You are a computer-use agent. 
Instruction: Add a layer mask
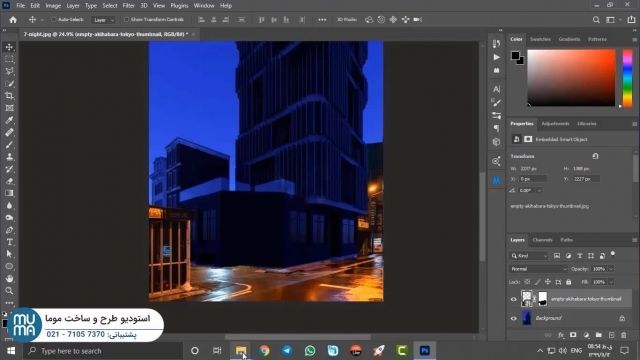click(x=573, y=335)
